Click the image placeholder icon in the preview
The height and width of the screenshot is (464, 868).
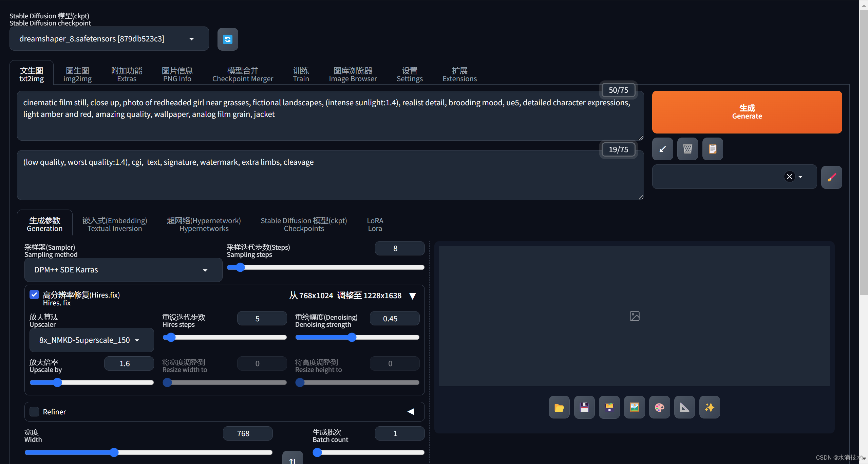click(635, 316)
